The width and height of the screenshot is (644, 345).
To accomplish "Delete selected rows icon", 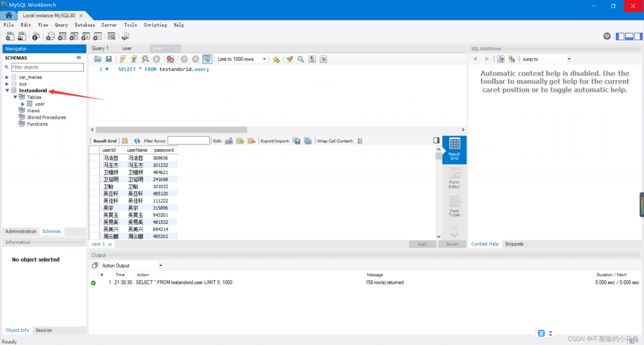I will tap(252, 141).
